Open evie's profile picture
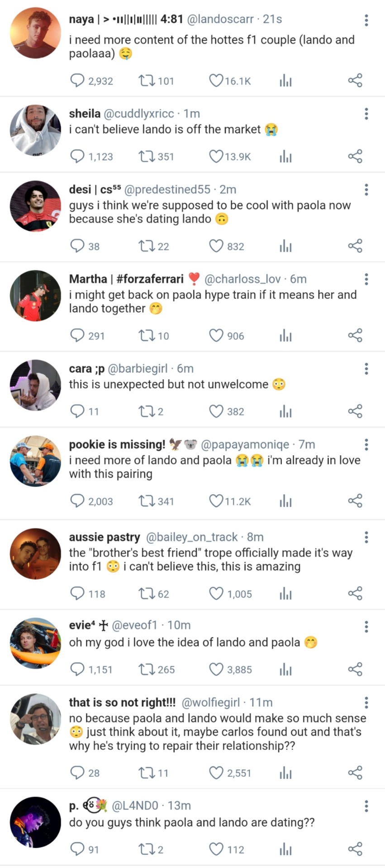The width and height of the screenshot is (385, 868). coord(35,643)
